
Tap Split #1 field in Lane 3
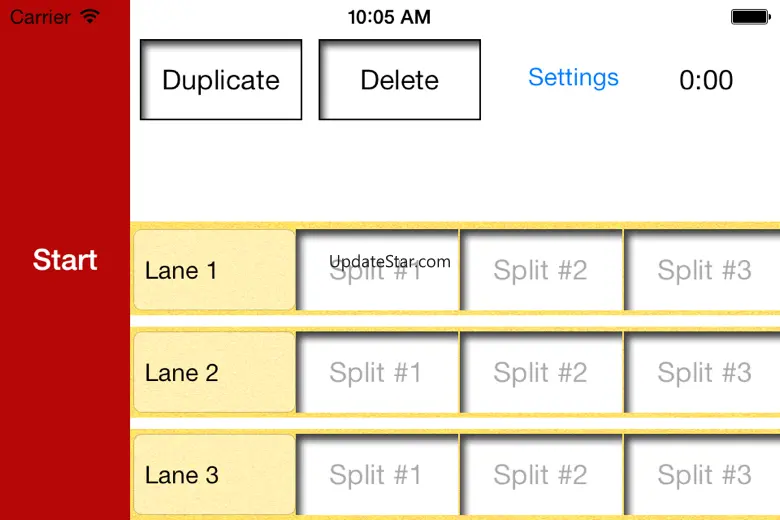[377, 475]
